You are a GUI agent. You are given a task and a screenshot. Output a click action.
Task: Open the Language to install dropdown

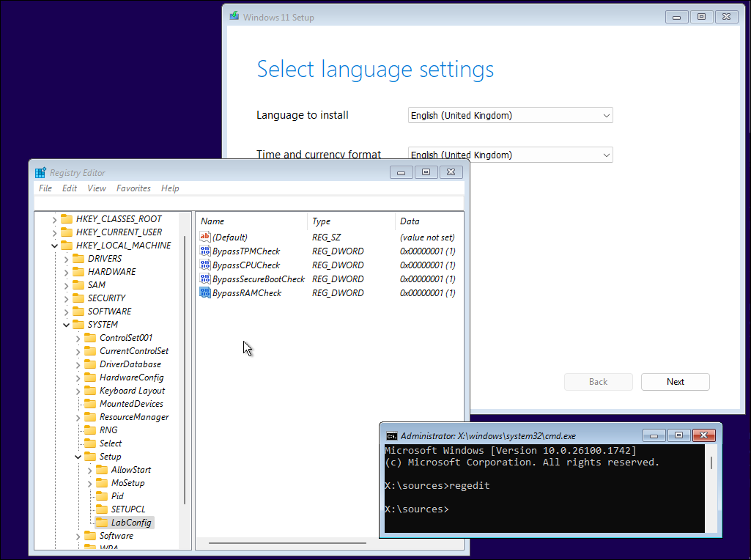pos(510,116)
